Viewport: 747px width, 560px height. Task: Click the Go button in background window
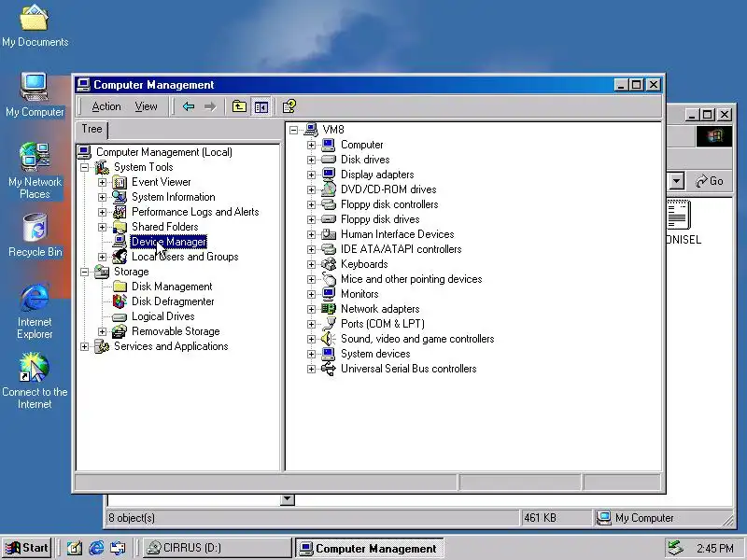[710, 181]
